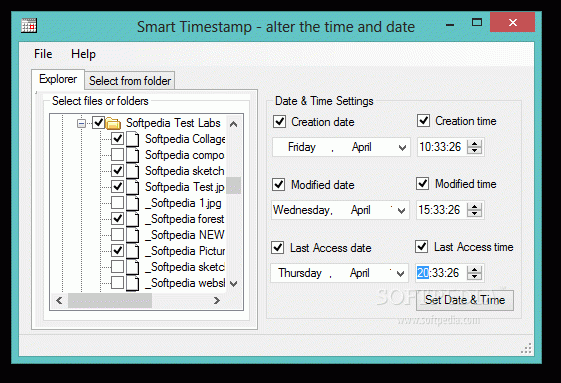Click the Set Date & Time button
561x383 pixels.
point(465,300)
